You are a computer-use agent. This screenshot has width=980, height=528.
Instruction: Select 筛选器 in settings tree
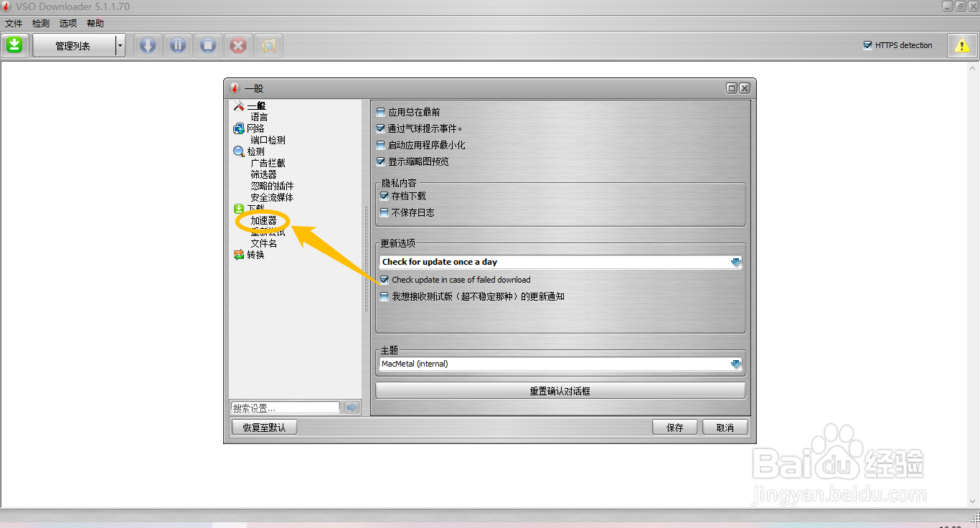[x=263, y=174]
